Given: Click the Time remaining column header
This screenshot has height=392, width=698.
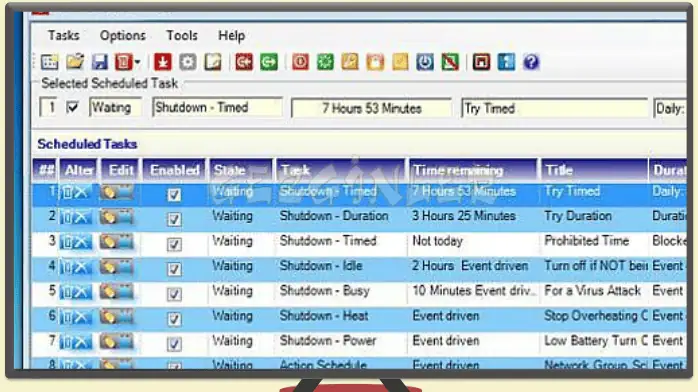Looking at the screenshot, I should pyautogui.click(x=473, y=170).
